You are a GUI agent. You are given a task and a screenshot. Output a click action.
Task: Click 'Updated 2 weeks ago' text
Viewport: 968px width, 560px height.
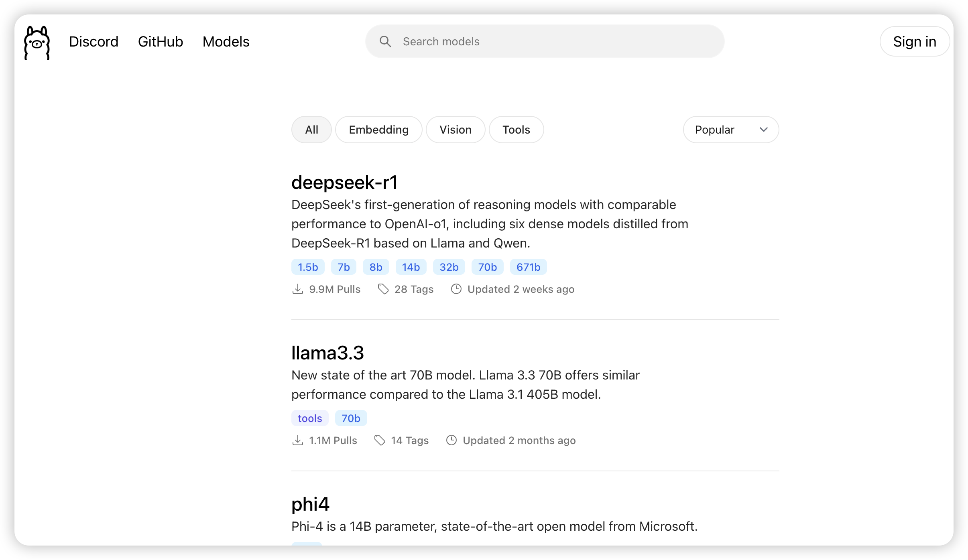click(x=521, y=289)
